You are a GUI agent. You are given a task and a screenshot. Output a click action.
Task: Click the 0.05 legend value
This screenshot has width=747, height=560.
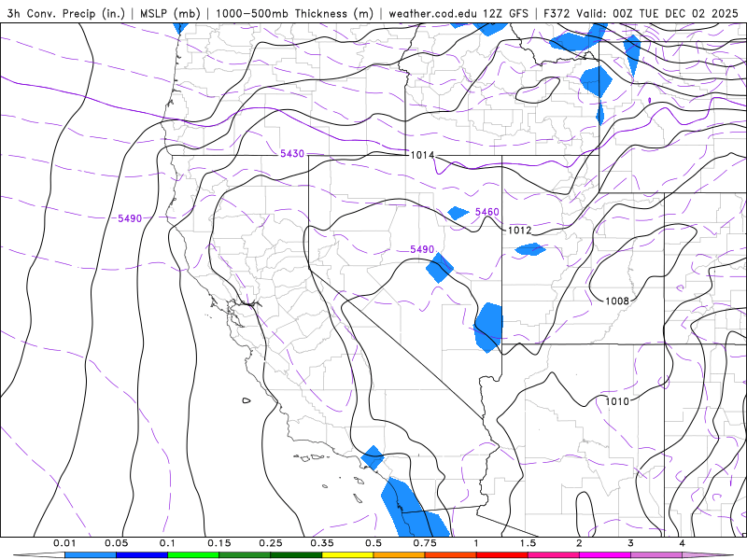pos(116,543)
